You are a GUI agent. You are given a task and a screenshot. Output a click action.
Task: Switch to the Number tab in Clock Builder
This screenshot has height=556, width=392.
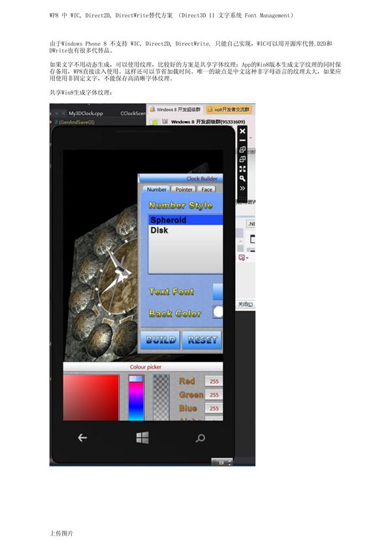(x=157, y=189)
